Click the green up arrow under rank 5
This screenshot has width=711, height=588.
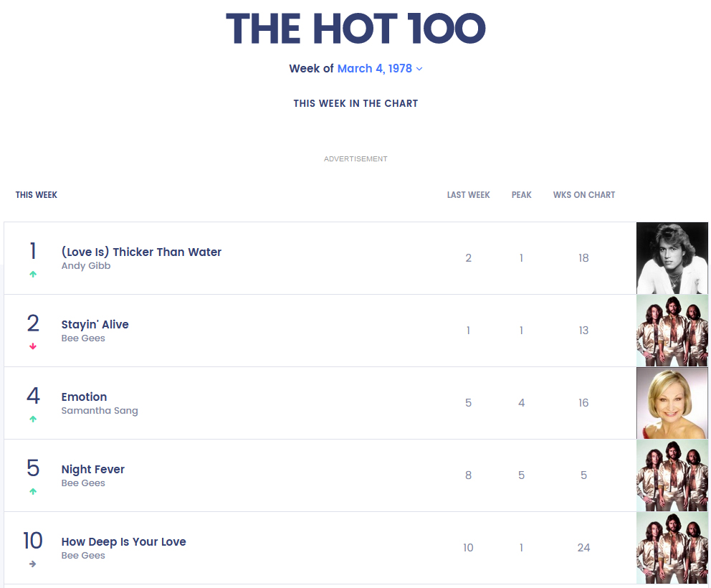click(x=33, y=492)
